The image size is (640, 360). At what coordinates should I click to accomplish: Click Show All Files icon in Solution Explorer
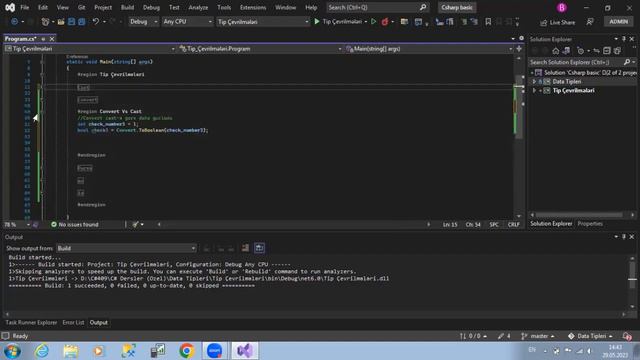click(617, 51)
